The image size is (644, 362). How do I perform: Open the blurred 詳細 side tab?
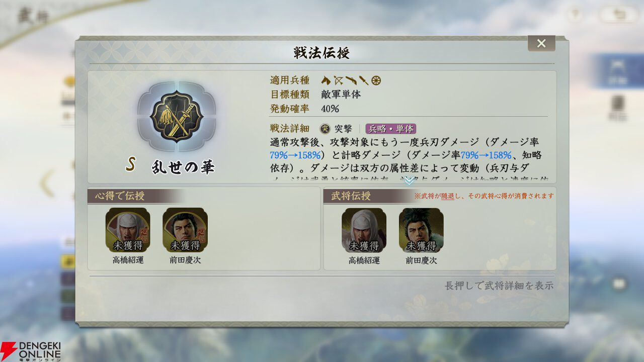(617, 72)
